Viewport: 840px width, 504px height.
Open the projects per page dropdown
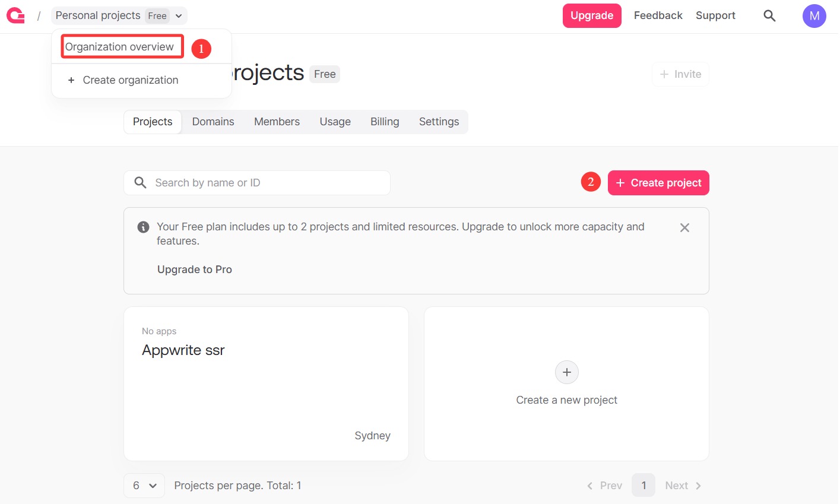(x=144, y=486)
